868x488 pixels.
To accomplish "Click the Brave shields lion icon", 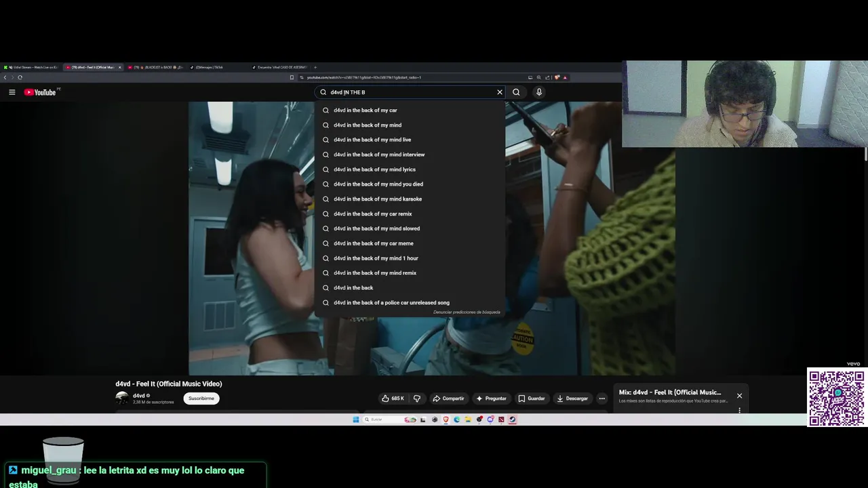I will pyautogui.click(x=557, y=77).
